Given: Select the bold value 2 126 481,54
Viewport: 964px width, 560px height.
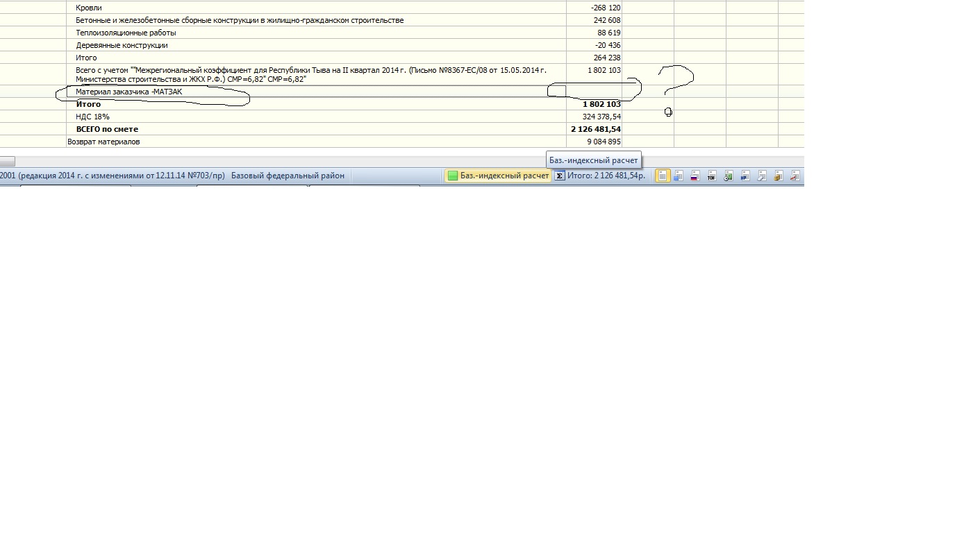Looking at the screenshot, I should pos(596,129).
